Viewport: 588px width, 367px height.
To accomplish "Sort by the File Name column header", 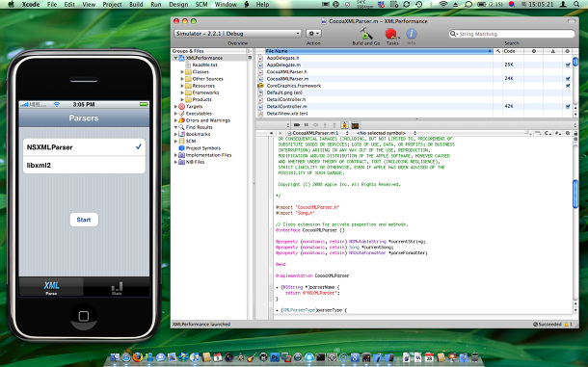I will (379, 51).
